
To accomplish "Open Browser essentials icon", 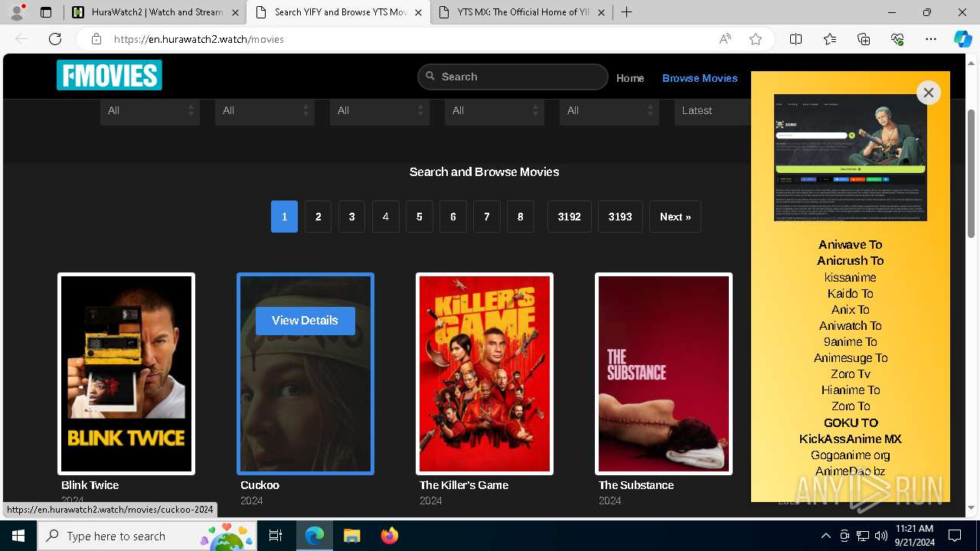I will [897, 39].
